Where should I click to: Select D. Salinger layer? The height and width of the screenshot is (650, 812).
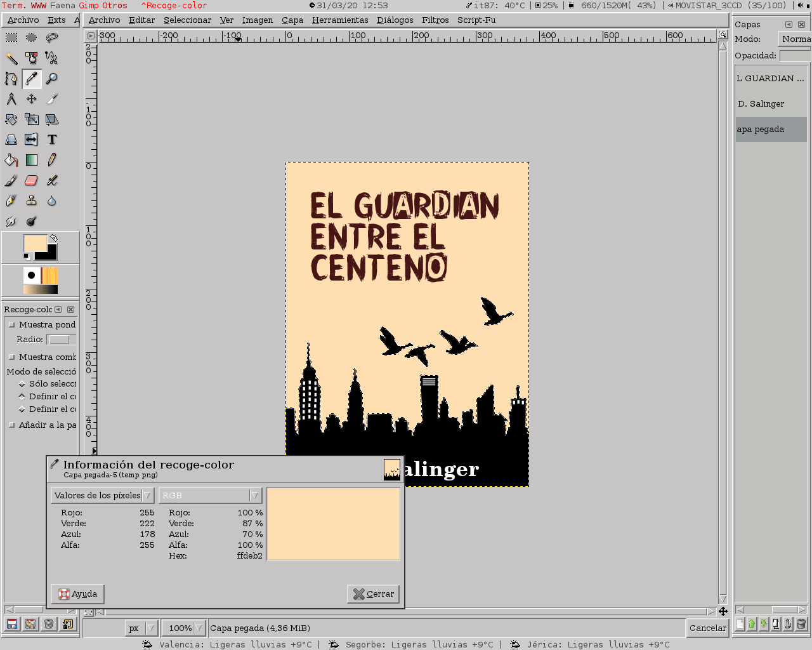771,104
